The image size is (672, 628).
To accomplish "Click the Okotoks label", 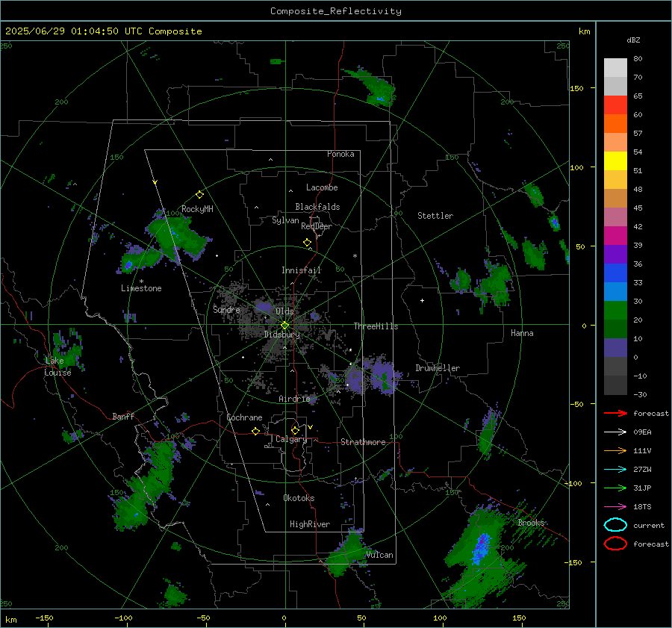I will 299,498.
